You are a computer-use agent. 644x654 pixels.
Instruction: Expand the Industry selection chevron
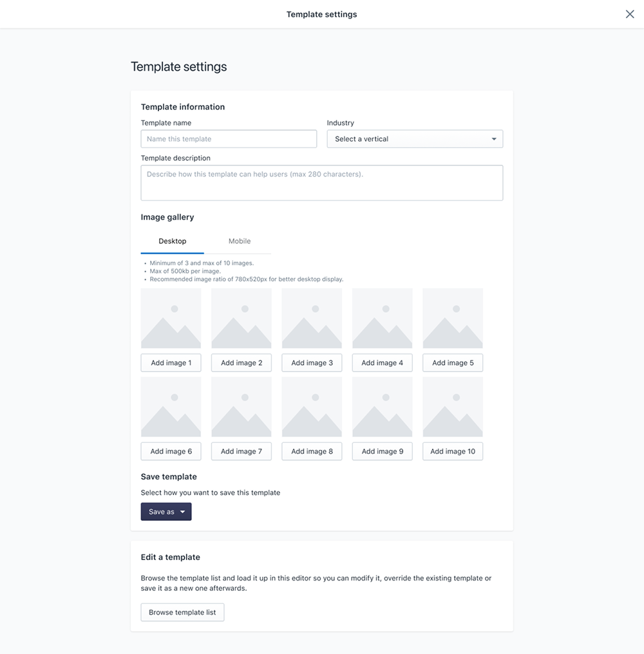click(x=495, y=138)
